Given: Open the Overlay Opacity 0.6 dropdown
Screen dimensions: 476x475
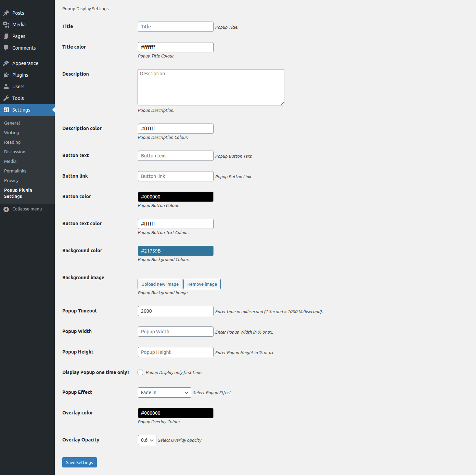Looking at the screenshot, I should (x=147, y=440).
